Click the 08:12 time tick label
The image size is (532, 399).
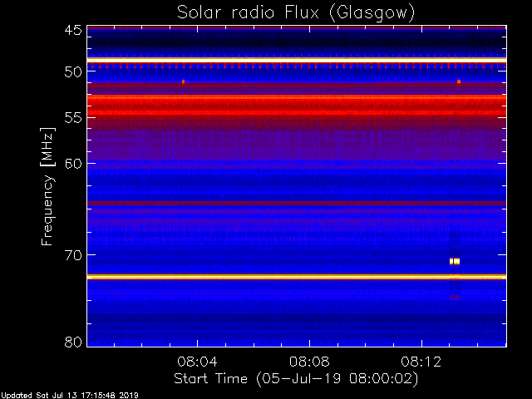[421, 362]
